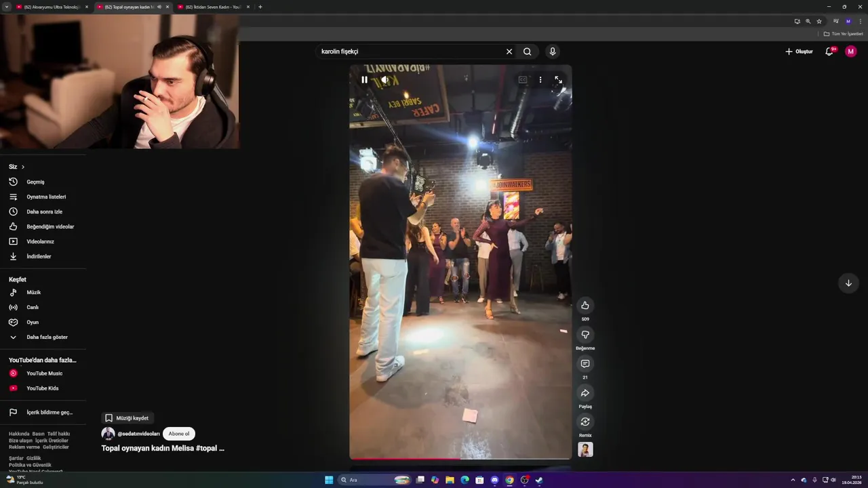Open Discord from taskbar

pos(494,480)
